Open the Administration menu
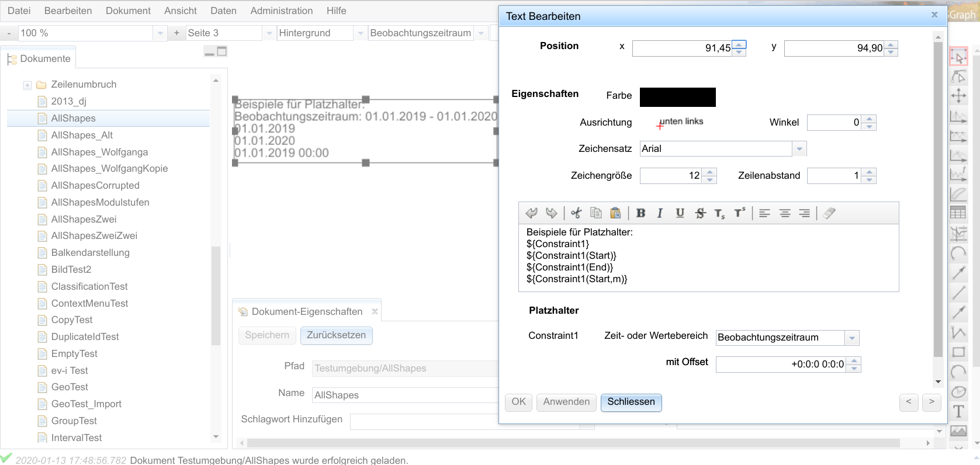 [x=282, y=11]
